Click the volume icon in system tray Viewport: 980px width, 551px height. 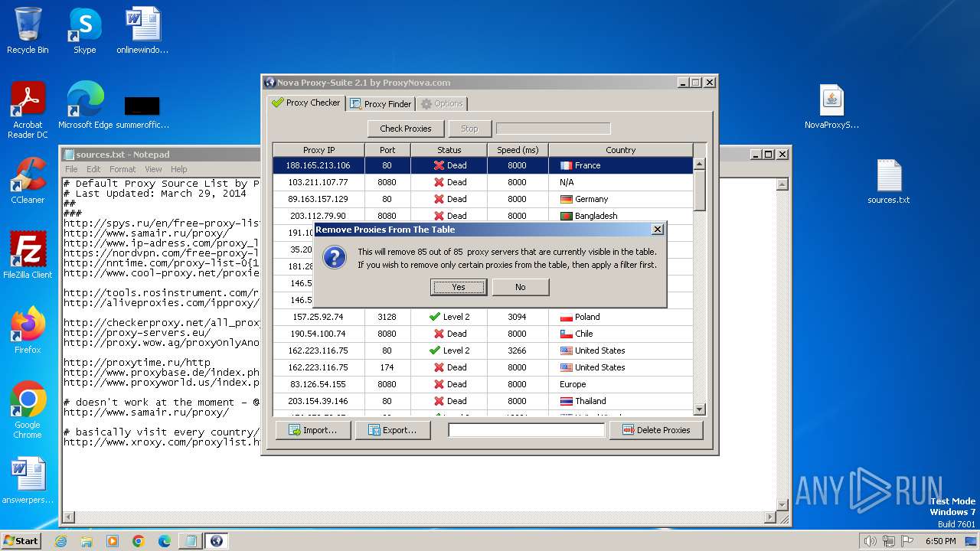point(871,541)
